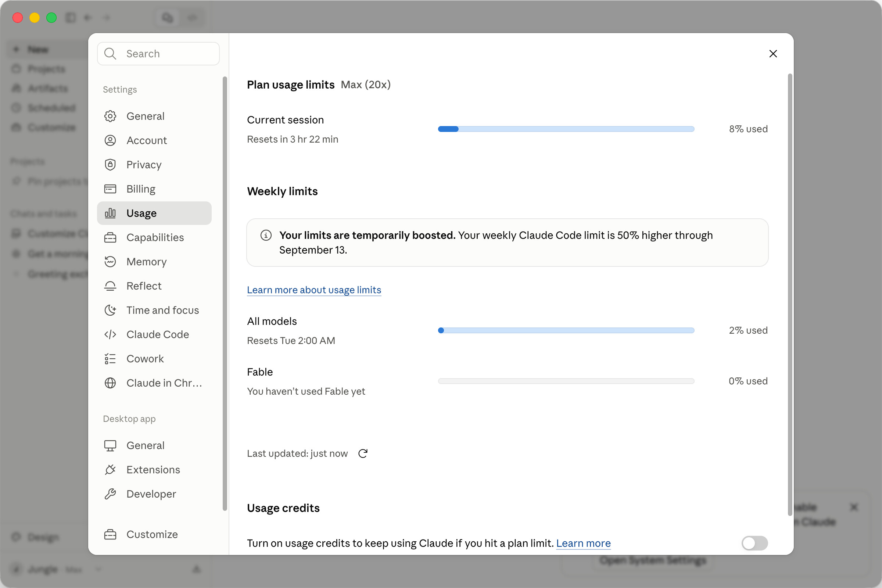882x588 pixels.
Task: Dismiss the dimmed notification with its X
Action: (854, 507)
